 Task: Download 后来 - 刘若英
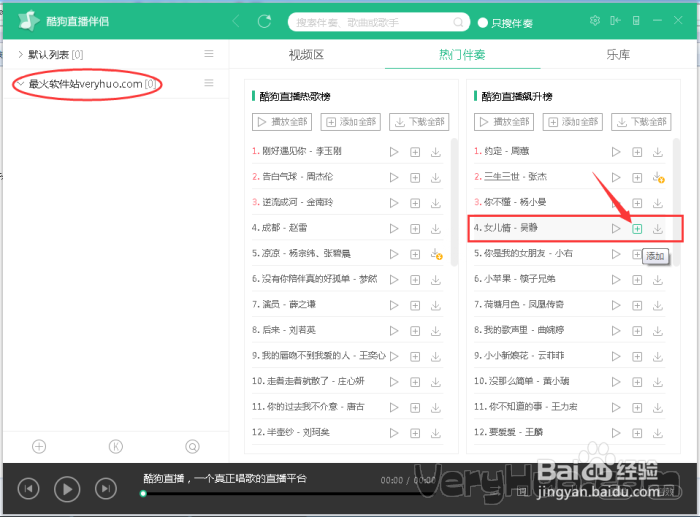coord(436,331)
